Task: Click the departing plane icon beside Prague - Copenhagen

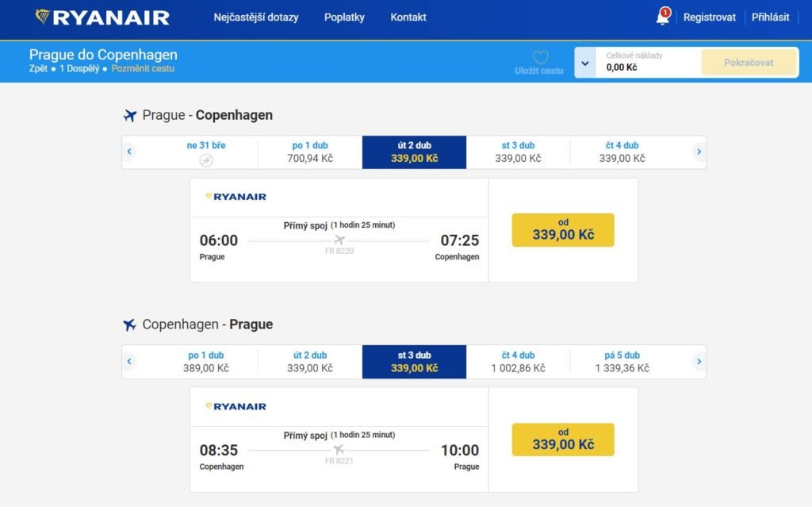Action: tap(130, 116)
